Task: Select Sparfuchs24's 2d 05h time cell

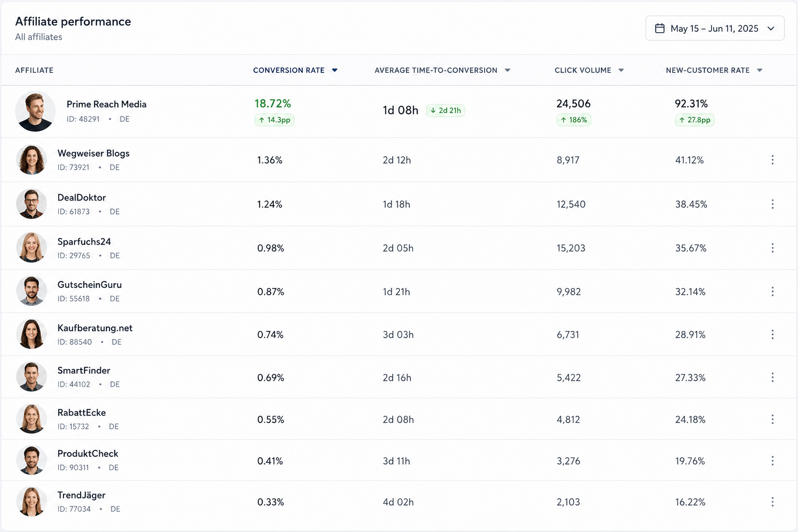Action: [x=398, y=248]
